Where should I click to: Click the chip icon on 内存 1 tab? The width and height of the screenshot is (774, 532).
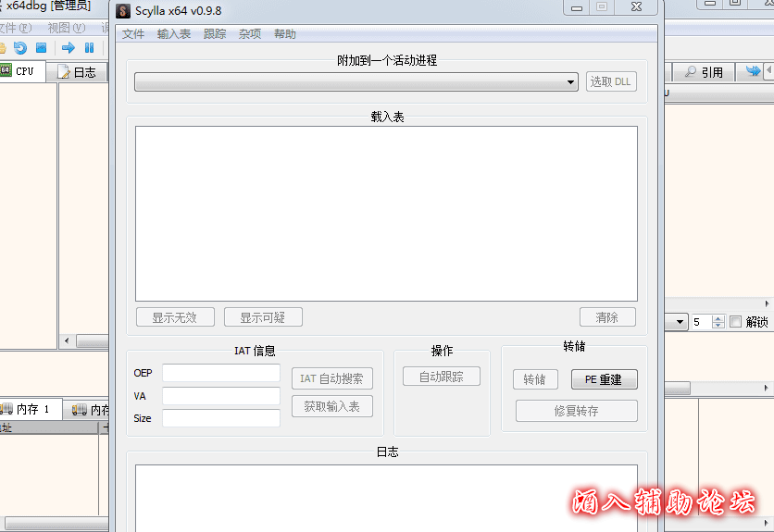(x=6, y=409)
